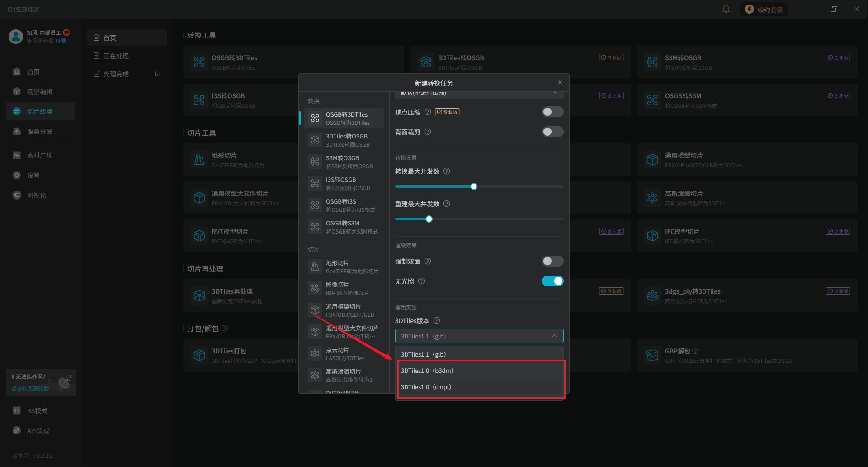Open the 续约套餐 renewal button
This screenshot has width=868, height=467.
764,10
